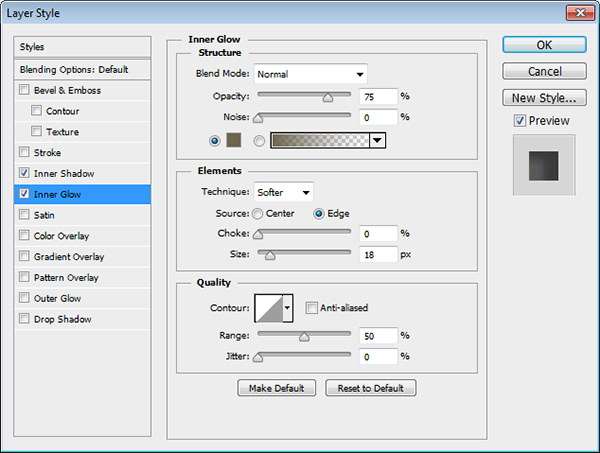Toggle the Anti-aliased checkbox
Image resolution: width=600 pixels, height=453 pixels.
pyautogui.click(x=312, y=308)
